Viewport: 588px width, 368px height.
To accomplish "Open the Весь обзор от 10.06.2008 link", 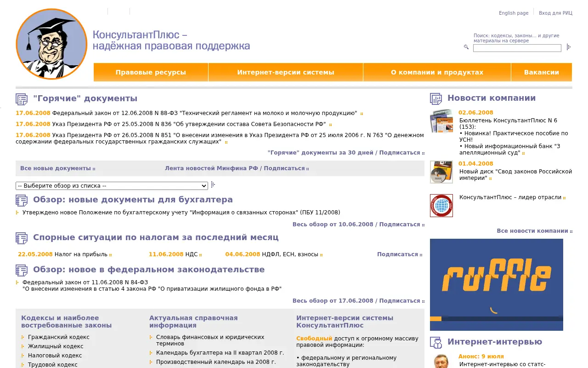I will [x=333, y=224].
